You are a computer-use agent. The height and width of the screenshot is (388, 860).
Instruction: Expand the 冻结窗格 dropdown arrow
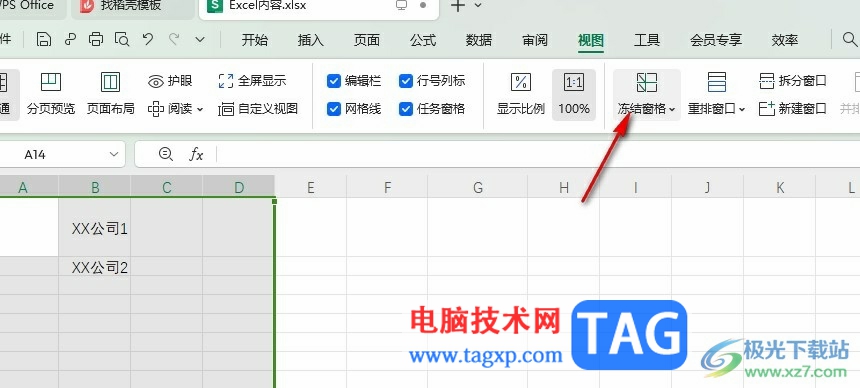672,109
